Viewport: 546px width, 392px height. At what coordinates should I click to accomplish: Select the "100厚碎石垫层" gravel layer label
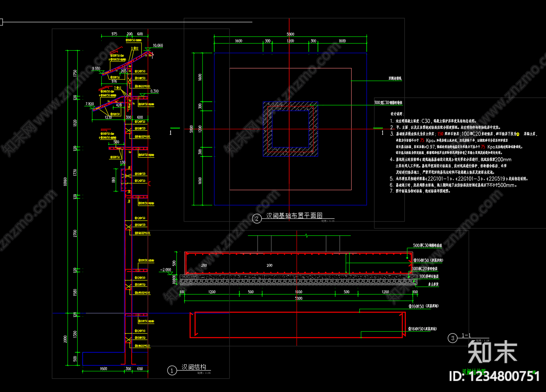tap(429, 276)
